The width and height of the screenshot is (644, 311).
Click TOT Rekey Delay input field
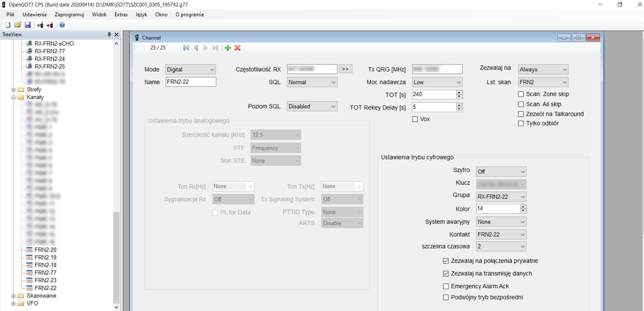coord(434,107)
